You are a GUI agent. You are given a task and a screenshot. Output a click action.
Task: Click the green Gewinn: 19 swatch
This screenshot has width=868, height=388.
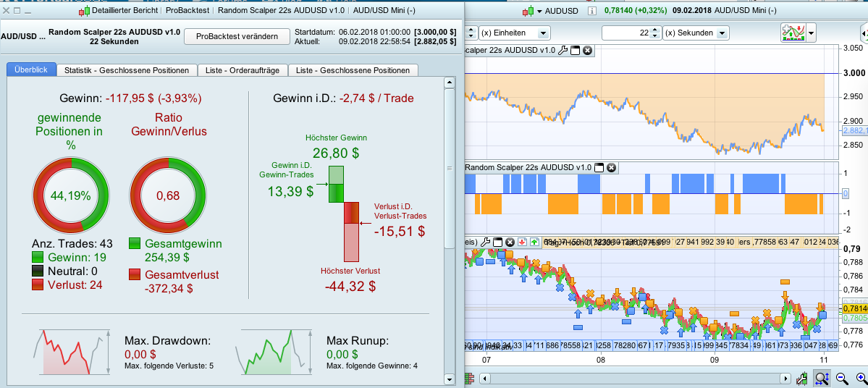coord(38,258)
